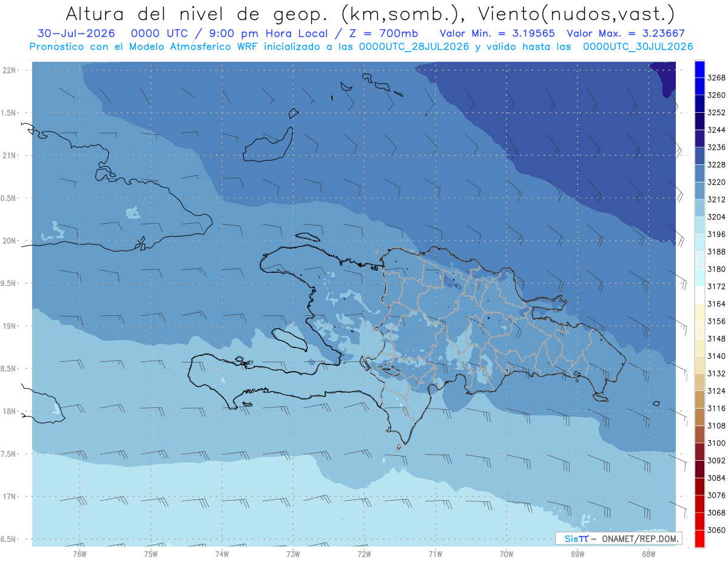
Task: Click the 'Pronóstico con el Modelo Atmosferico WRF' line
Action: tap(361, 47)
